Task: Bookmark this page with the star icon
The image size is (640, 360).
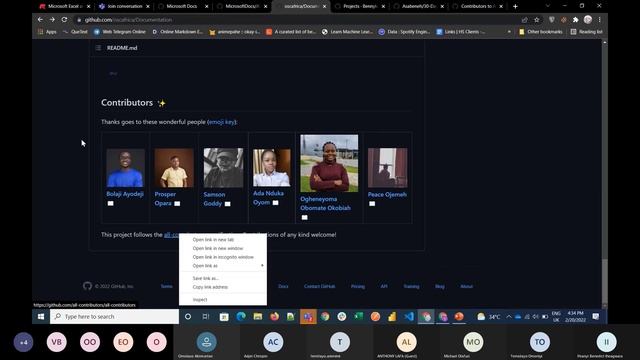Action: pyautogui.click(x=537, y=20)
